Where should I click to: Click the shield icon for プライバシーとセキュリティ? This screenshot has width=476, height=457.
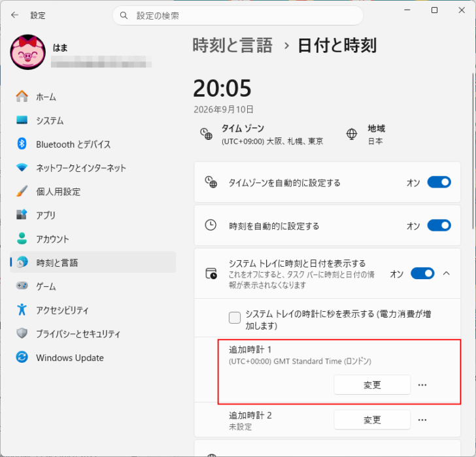tap(22, 333)
